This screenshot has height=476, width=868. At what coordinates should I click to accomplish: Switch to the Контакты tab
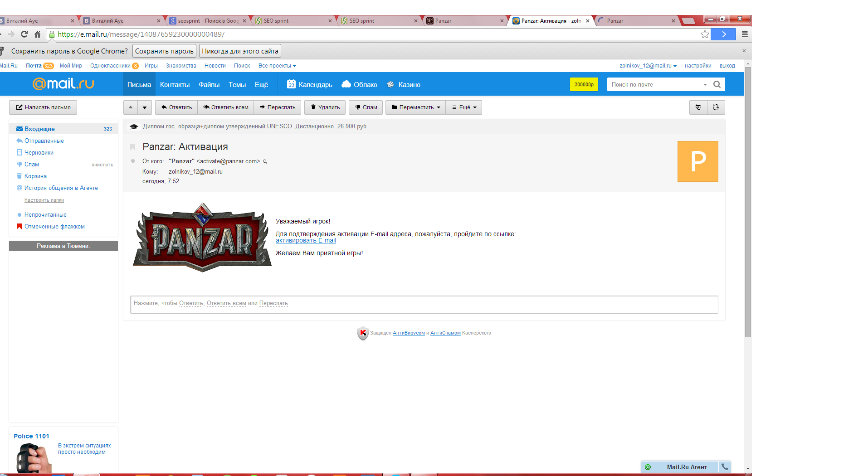[x=175, y=84]
